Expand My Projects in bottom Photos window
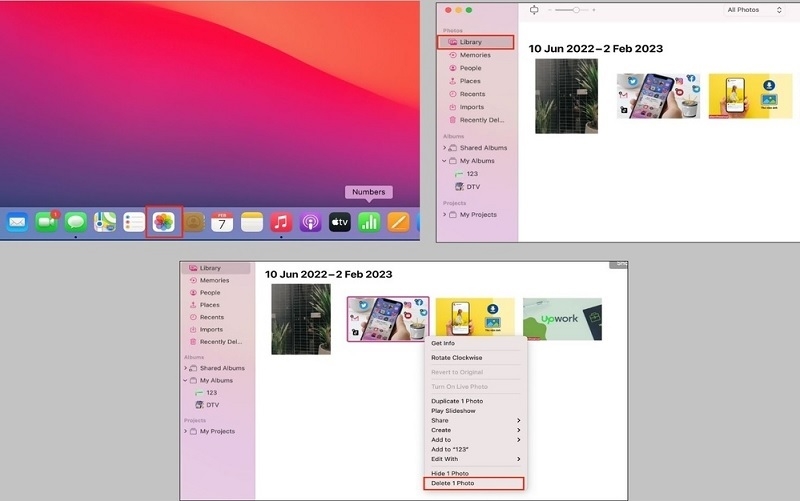Image resolution: width=800 pixels, height=501 pixels. (186, 431)
